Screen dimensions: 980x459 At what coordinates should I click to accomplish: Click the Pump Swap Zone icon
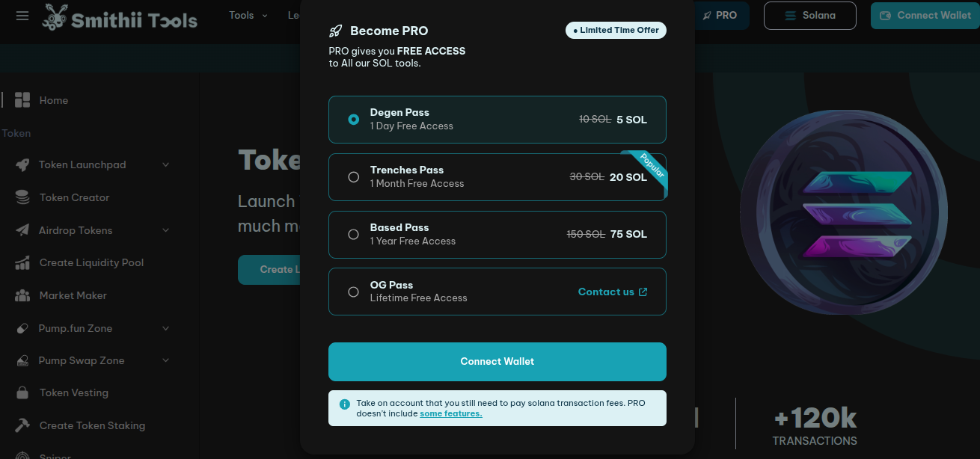click(22, 360)
